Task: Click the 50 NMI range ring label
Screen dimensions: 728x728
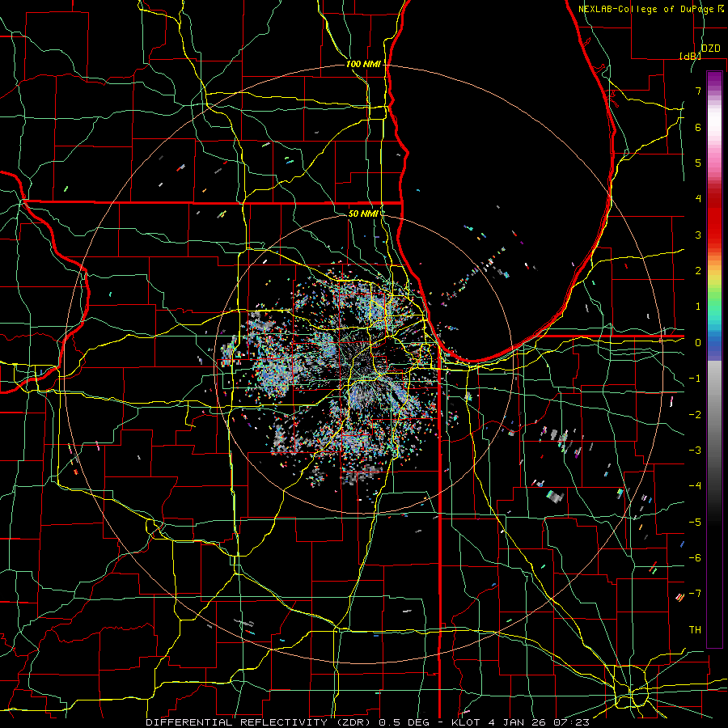Action: (x=363, y=214)
